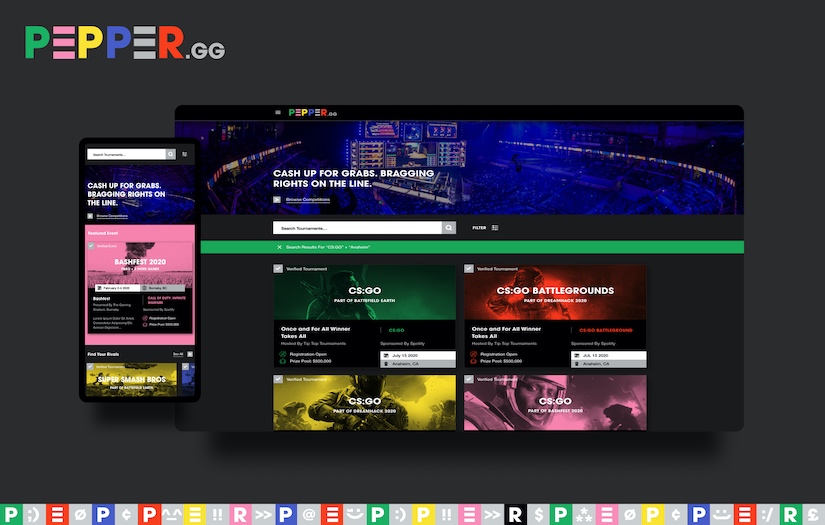Viewport: 825px width, 525px height.
Task: Click red Registration Open icon on Battlegrounds card
Action: coord(474,354)
